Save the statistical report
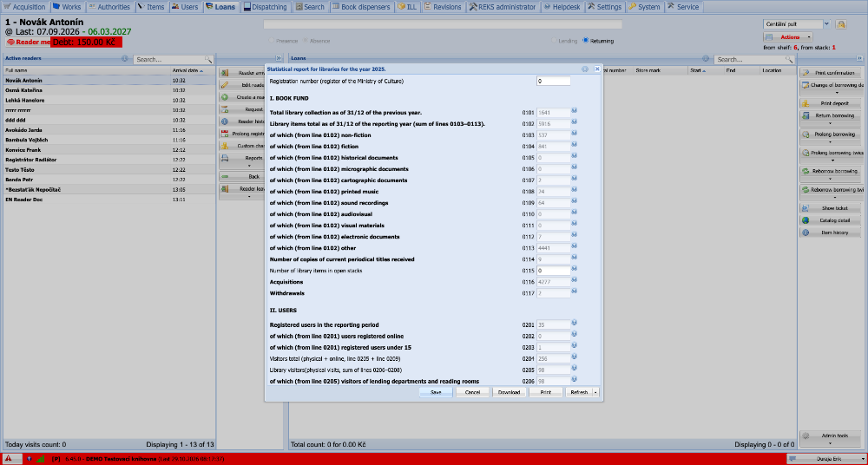Image resolution: width=868 pixels, height=465 pixels. [x=436, y=392]
